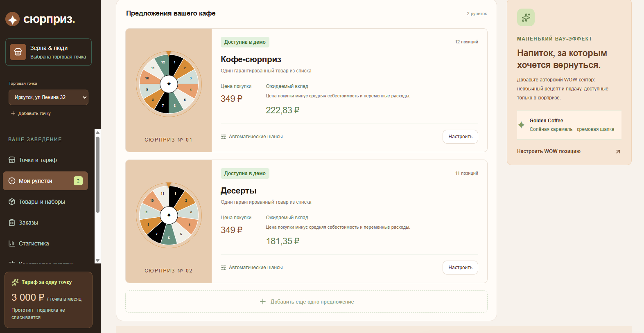Click the Мои рулетки circle icon
Screen dimensions: 644x333
12,181
